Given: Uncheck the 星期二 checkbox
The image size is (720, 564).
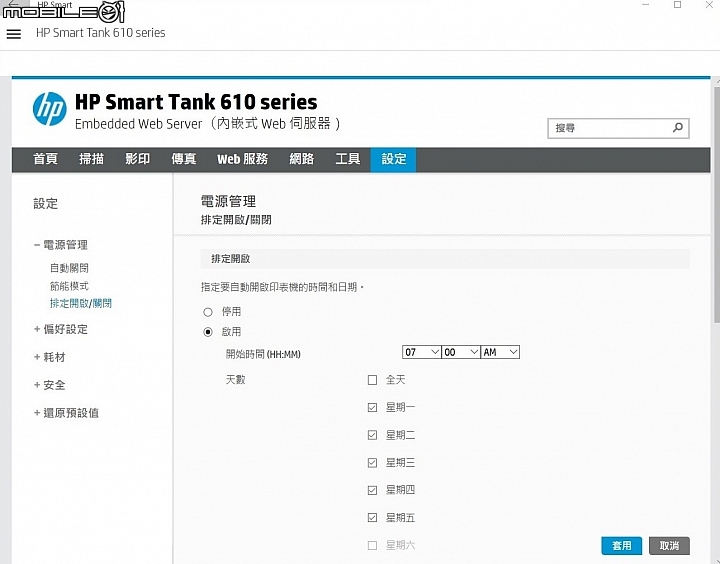Looking at the screenshot, I should pyautogui.click(x=372, y=435).
